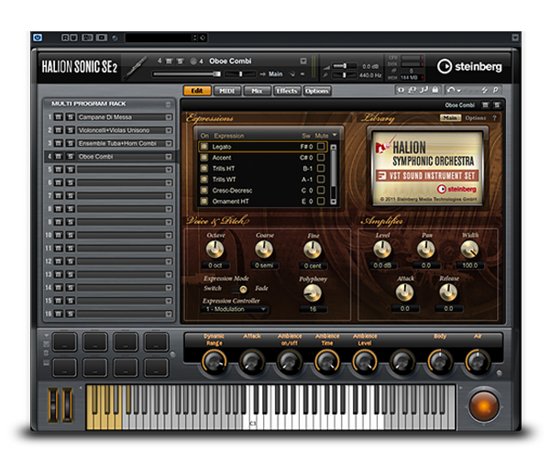Open the slot 1 Campane Di Messa dropdown
The width and height of the screenshot is (550, 463).
pos(169,117)
